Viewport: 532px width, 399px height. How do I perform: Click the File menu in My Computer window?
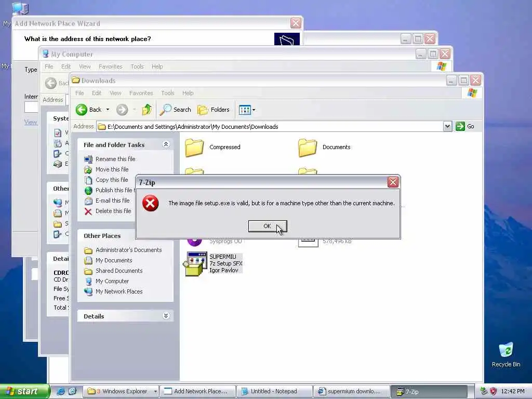point(49,66)
